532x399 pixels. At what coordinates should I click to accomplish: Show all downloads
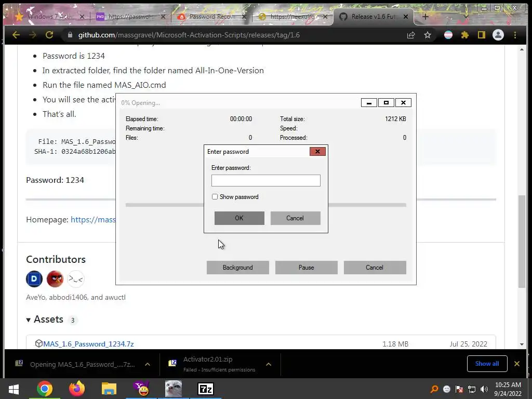click(487, 364)
